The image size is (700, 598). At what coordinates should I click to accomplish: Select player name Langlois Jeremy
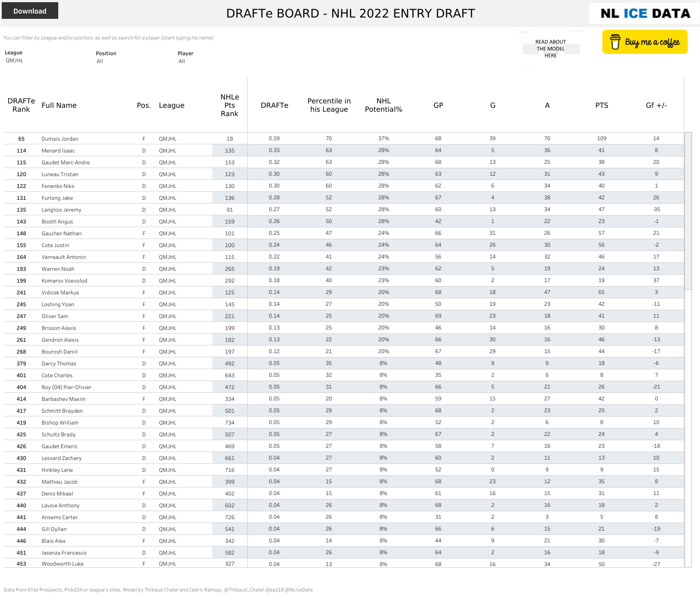pos(61,210)
